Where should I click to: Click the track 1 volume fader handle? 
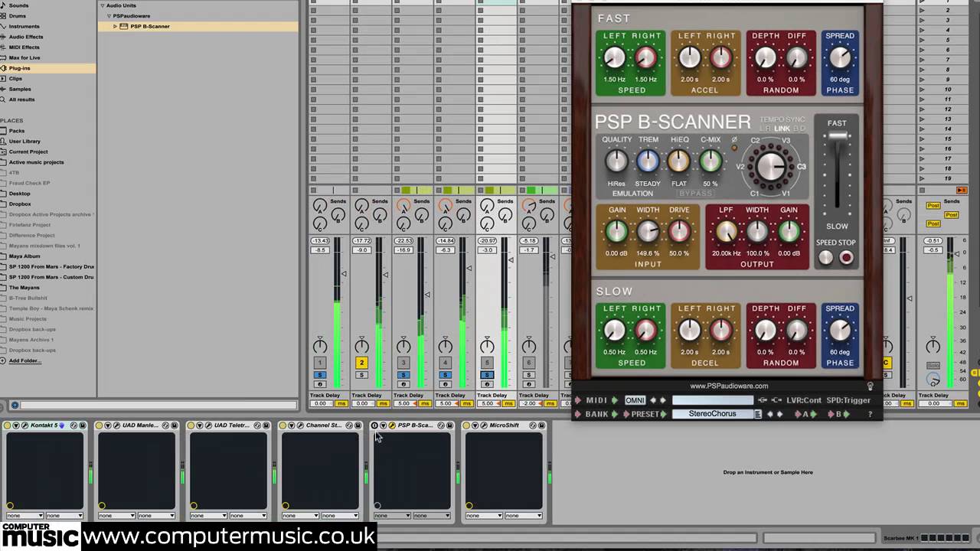[x=344, y=274]
